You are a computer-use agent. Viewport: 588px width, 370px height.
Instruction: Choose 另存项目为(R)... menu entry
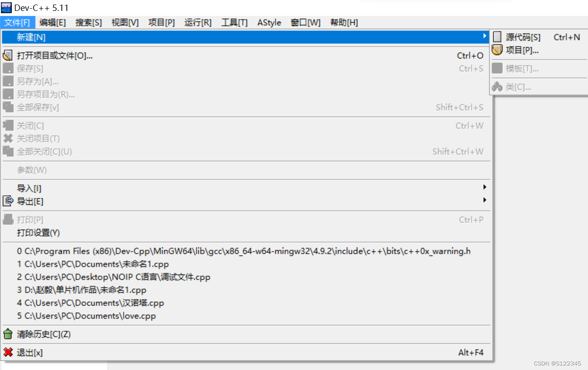(246, 94)
